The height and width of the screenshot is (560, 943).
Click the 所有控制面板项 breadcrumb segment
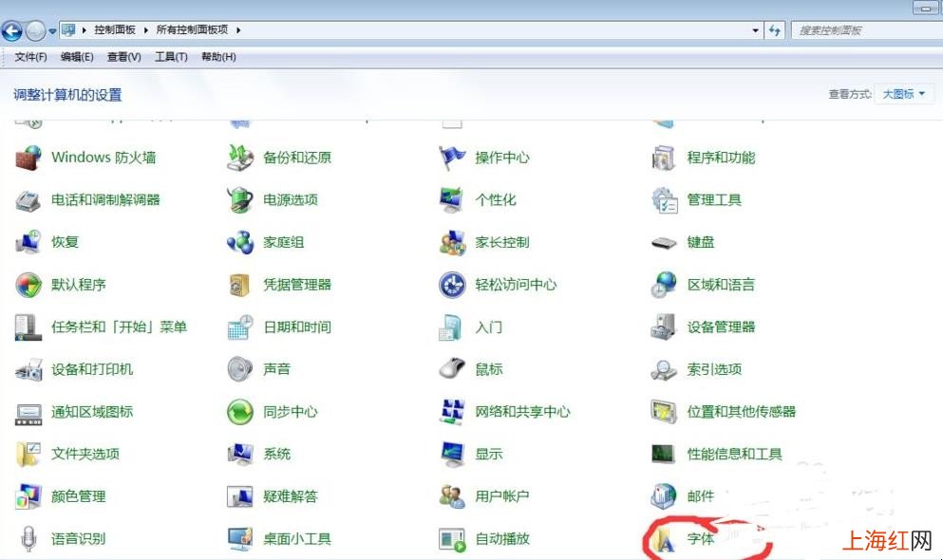(x=192, y=30)
